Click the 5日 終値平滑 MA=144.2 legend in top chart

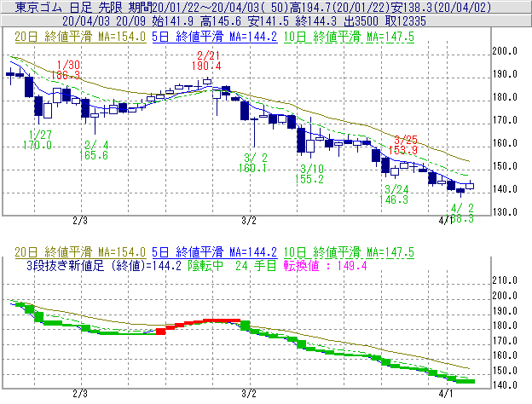215,37
